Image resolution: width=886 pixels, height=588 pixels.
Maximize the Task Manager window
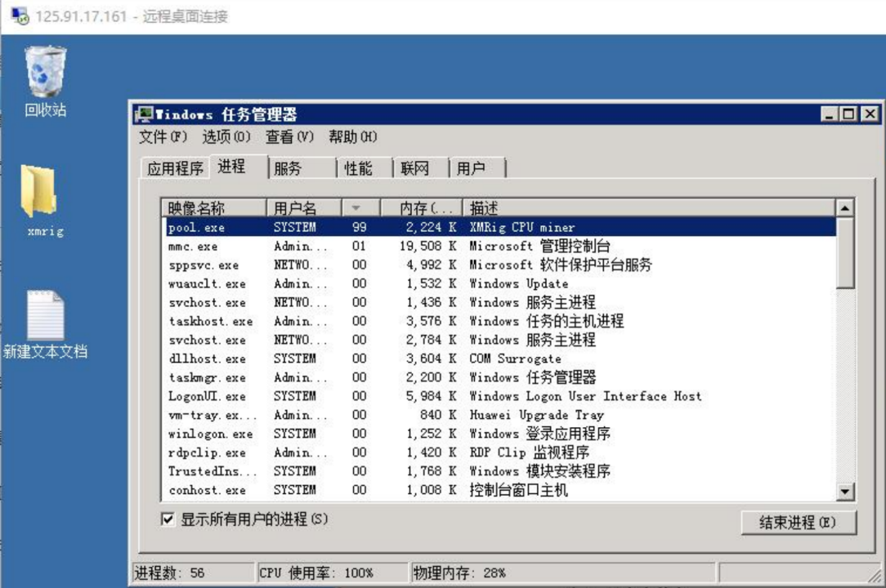848,114
